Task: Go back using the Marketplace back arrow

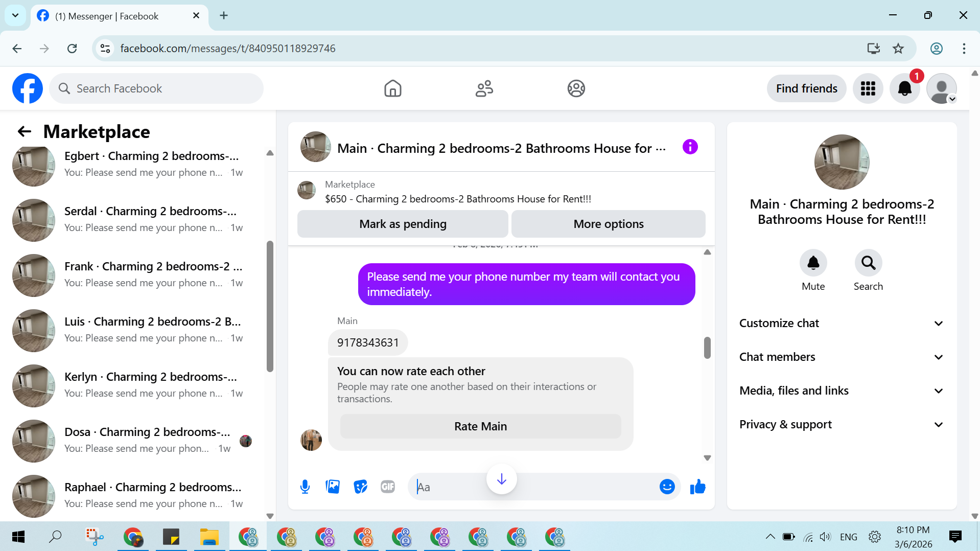Action: [24, 131]
